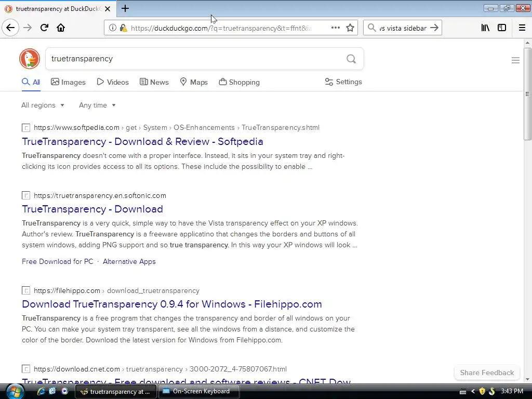Click the Softpedia result favicon
This screenshot has height=399, width=532.
point(26,128)
